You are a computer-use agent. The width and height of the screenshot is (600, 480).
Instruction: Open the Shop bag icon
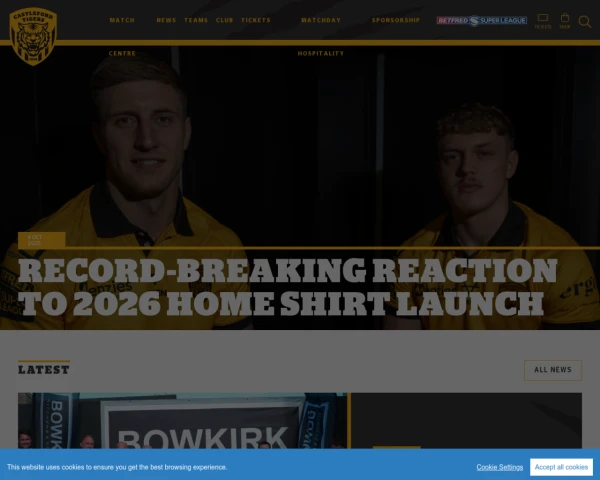(x=565, y=21)
